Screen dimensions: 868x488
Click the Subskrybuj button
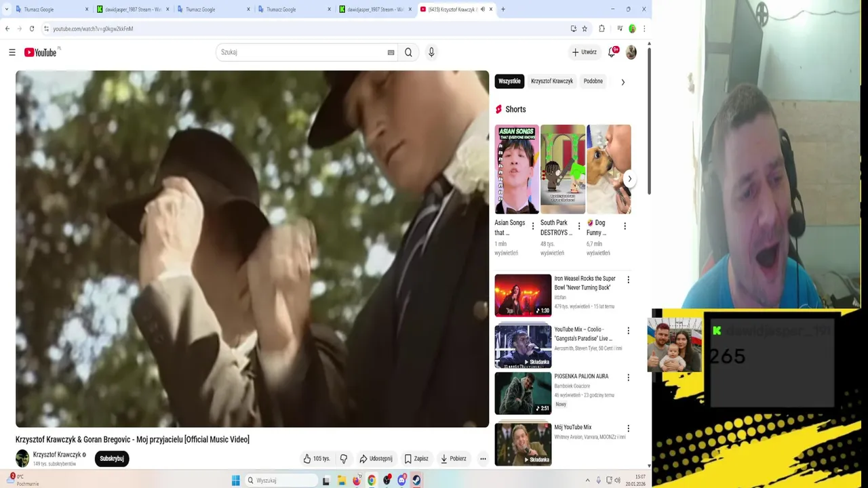(112, 459)
